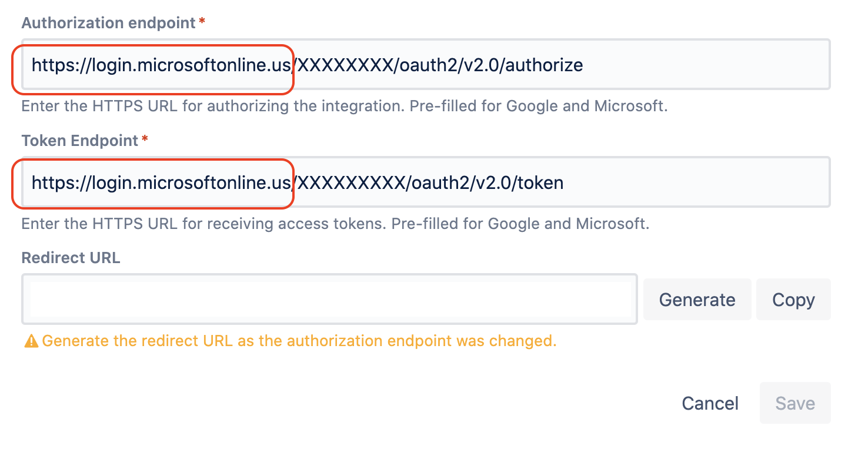Click the orange redirect URL warning message
868x465 pixels.
click(x=299, y=341)
